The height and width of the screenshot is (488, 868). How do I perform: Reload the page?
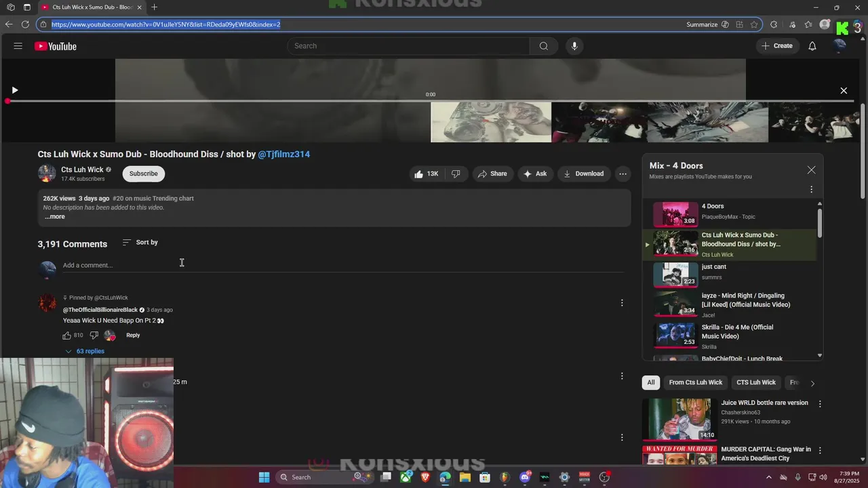[x=25, y=24]
